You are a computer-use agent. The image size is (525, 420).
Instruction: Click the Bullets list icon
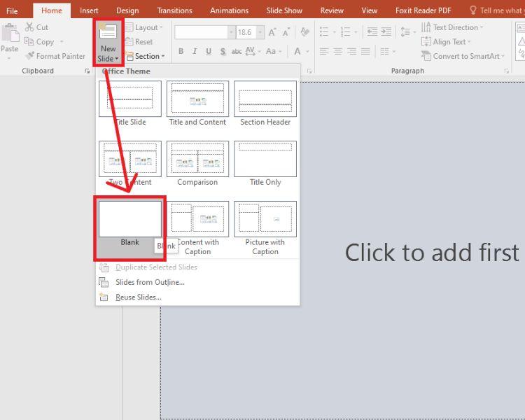pyautogui.click(x=324, y=32)
